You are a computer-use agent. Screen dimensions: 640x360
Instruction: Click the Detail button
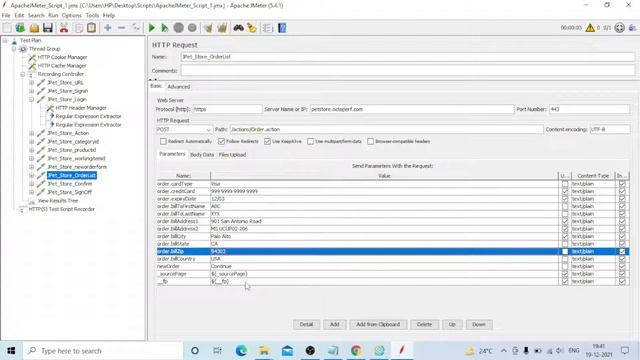coord(306,324)
